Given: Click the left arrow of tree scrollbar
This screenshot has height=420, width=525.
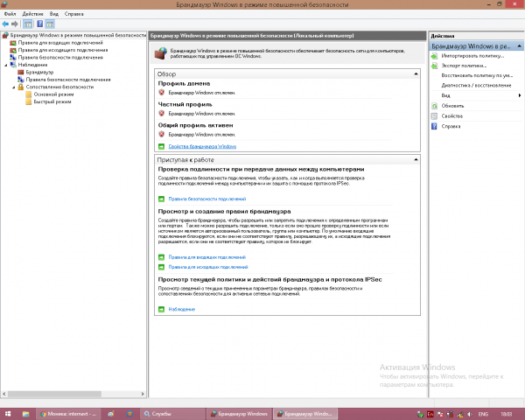Looking at the screenshot, I should (x=4, y=394).
